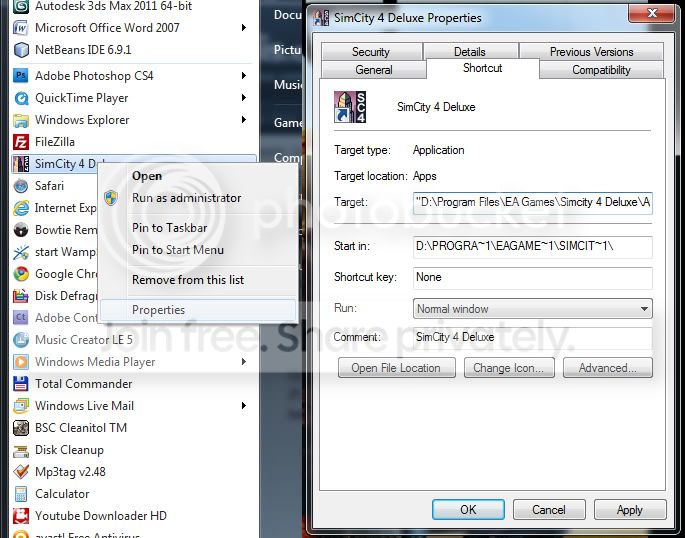
Task: Click the Adobe Photoshop CS4 icon
Action: click(x=21, y=76)
